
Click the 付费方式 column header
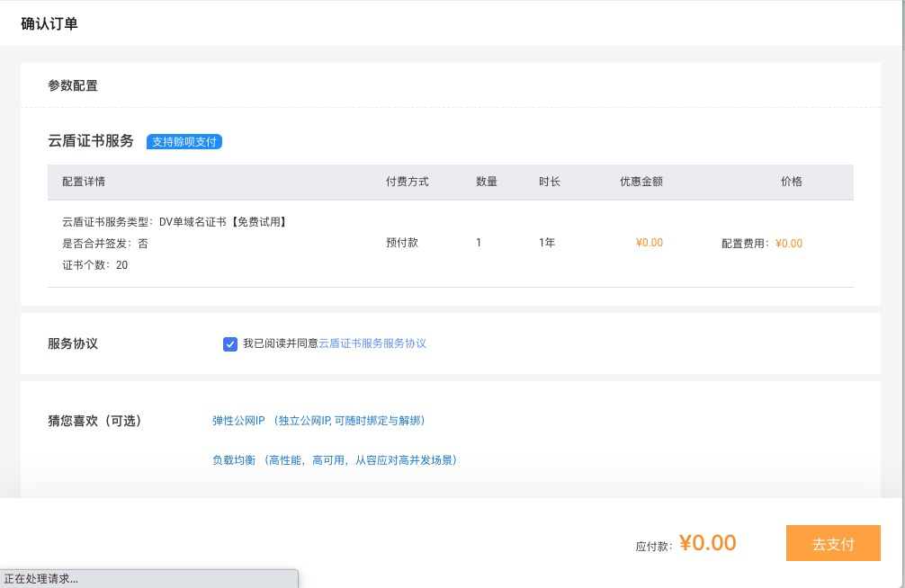pos(407,182)
